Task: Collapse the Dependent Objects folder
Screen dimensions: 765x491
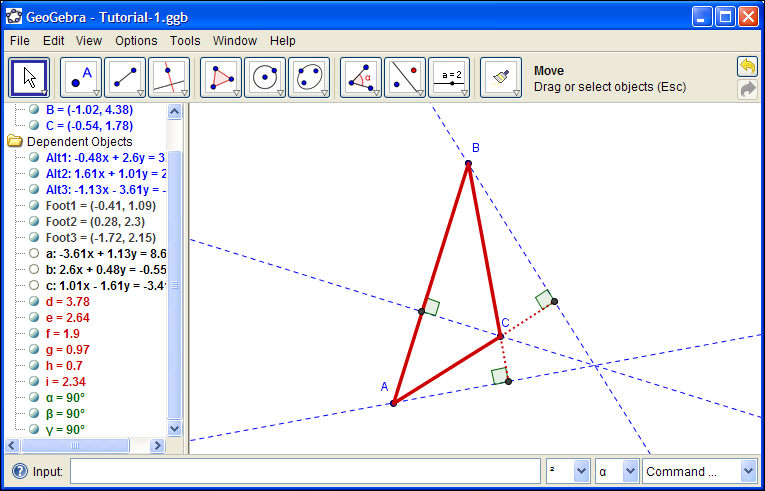Action: tap(15, 142)
